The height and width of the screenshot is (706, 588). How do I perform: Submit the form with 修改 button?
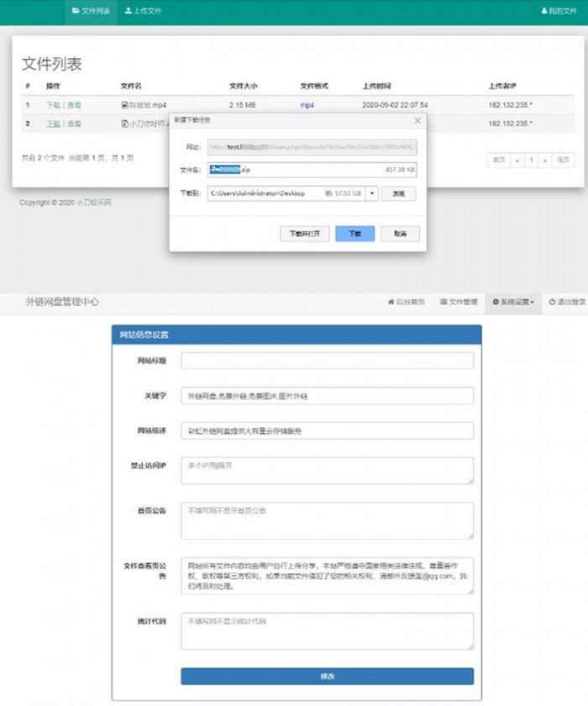(x=327, y=677)
